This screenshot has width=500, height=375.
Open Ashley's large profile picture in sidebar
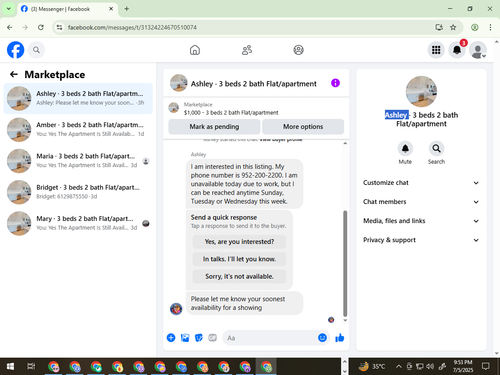[421, 91]
